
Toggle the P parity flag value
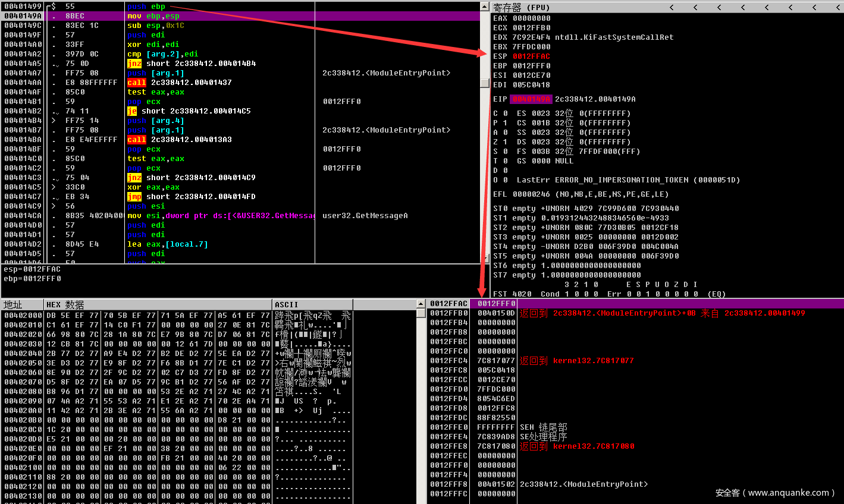pyautogui.click(x=505, y=123)
